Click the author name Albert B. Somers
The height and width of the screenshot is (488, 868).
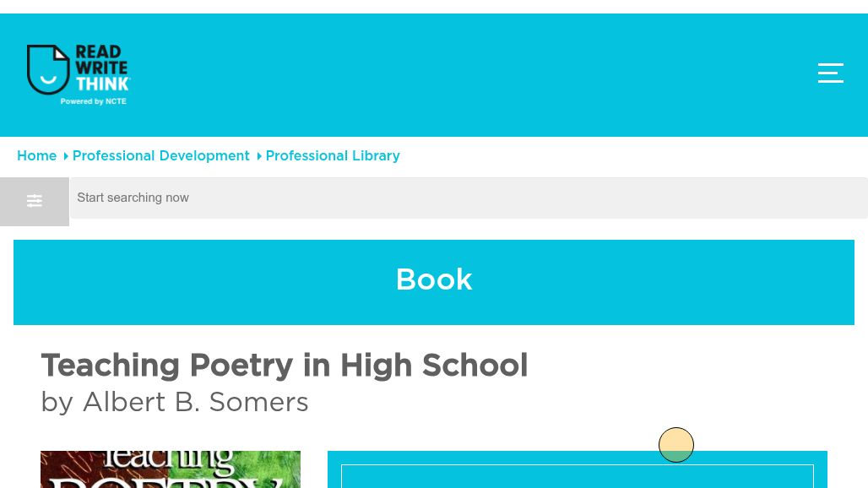tap(195, 402)
